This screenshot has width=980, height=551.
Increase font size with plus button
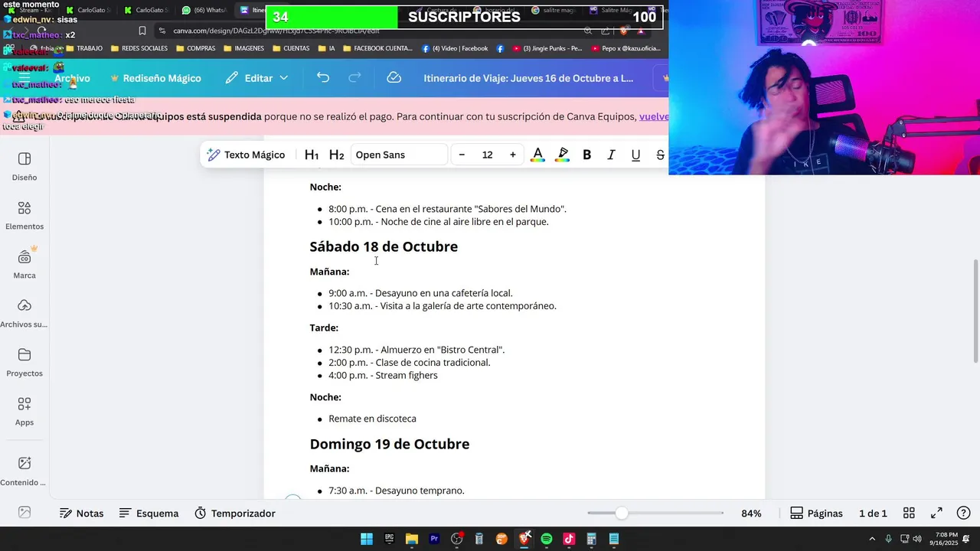(513, 155)
